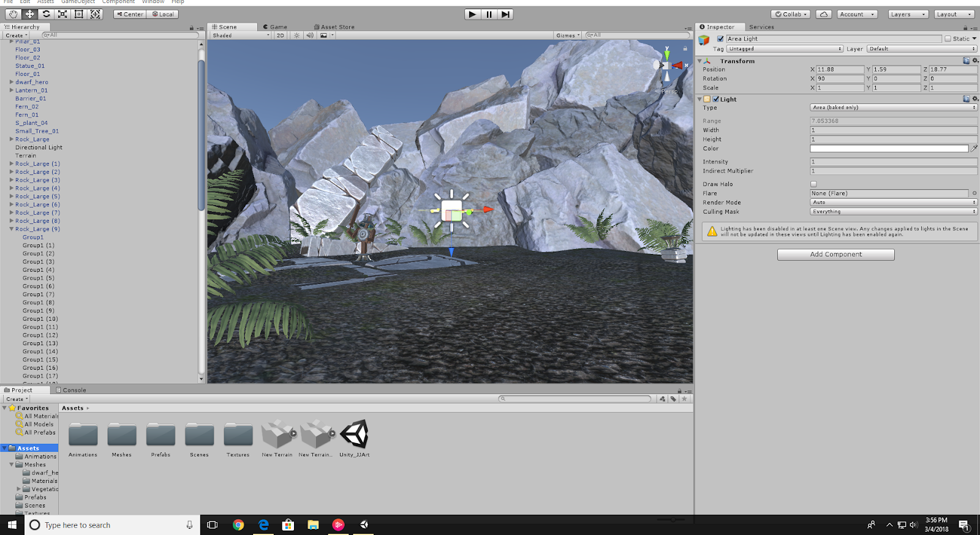
Task: Click the Step frame button
Action: [x=505, y=14]
